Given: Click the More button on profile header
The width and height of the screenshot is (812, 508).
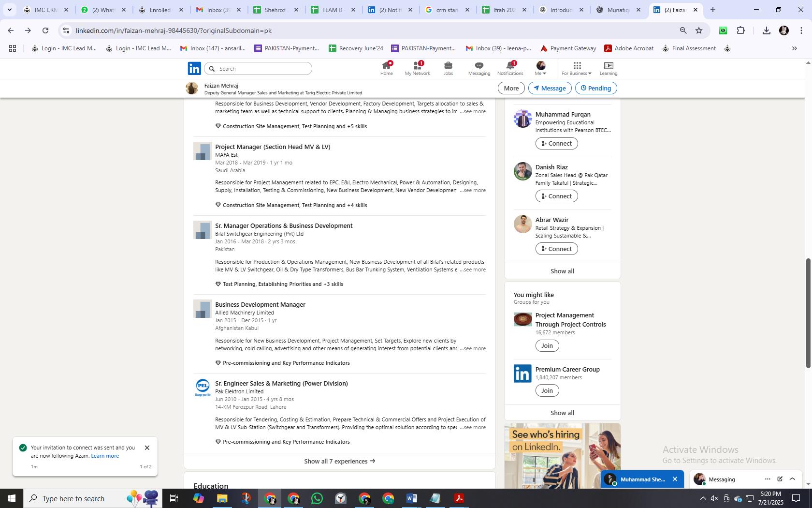Looking at the screenshot, I should (511, 88).
